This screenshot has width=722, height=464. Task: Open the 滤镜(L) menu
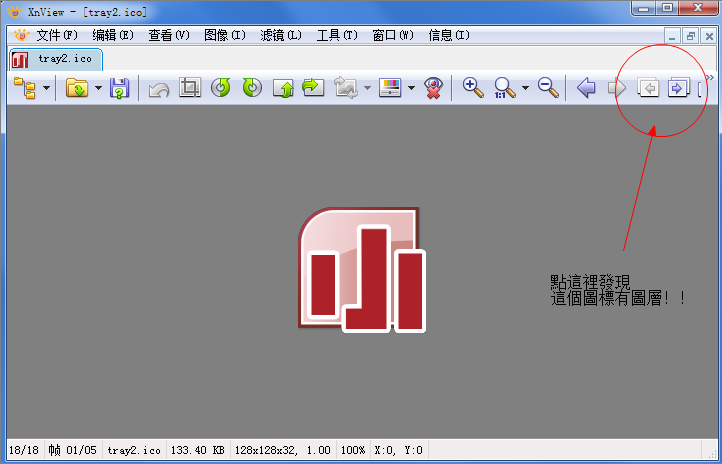pyautogui.click(x=281, y=35)
